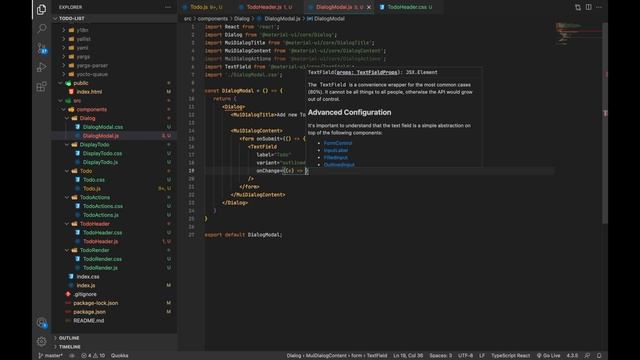This screenshot has width=640, height=360.
Task: Close the DialogModal.js tab
Action: click(x=369, y=7)
